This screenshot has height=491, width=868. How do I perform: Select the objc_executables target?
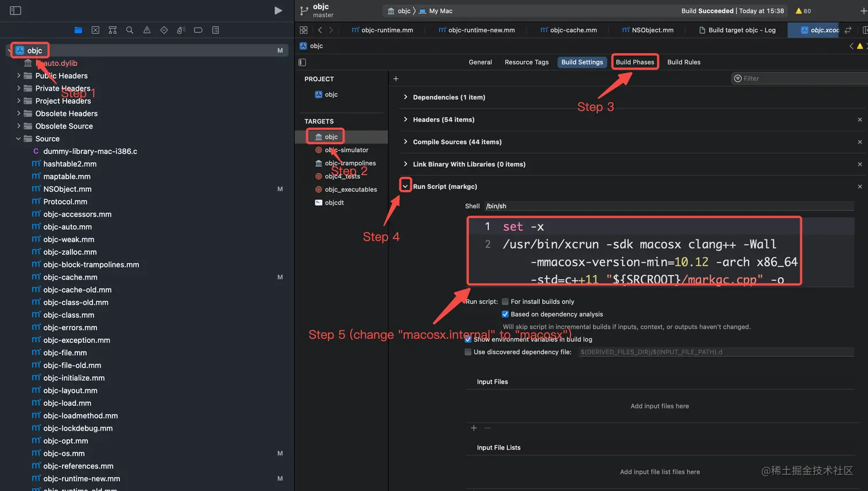click(346, 190)
